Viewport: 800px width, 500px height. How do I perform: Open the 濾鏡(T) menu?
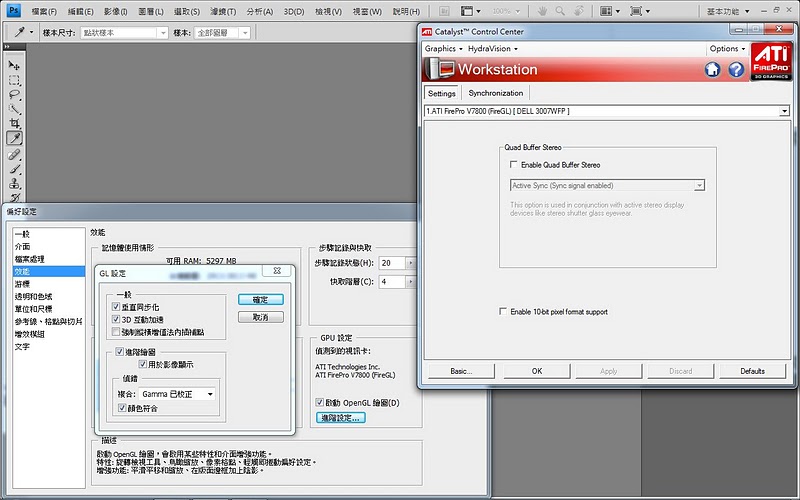coord(223,11)
